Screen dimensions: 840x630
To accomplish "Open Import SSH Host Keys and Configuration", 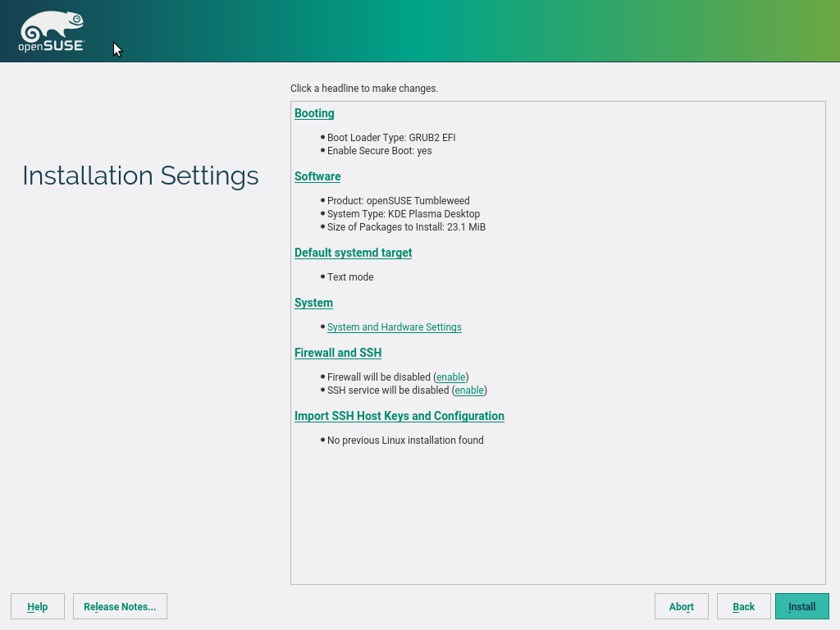I will [x=399, y=416].
